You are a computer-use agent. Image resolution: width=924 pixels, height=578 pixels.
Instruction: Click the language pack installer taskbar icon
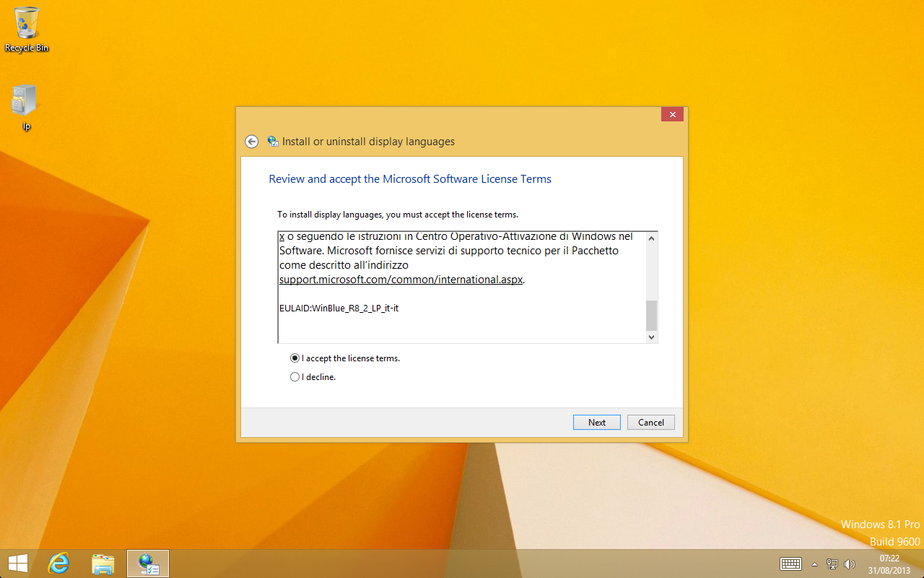[148, 564]
